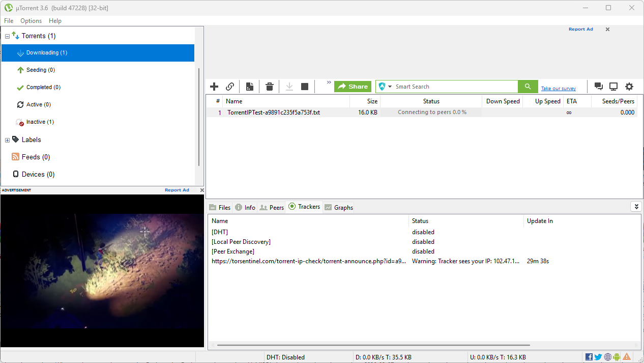
Task: Create a new torrent
Action: 249,86
